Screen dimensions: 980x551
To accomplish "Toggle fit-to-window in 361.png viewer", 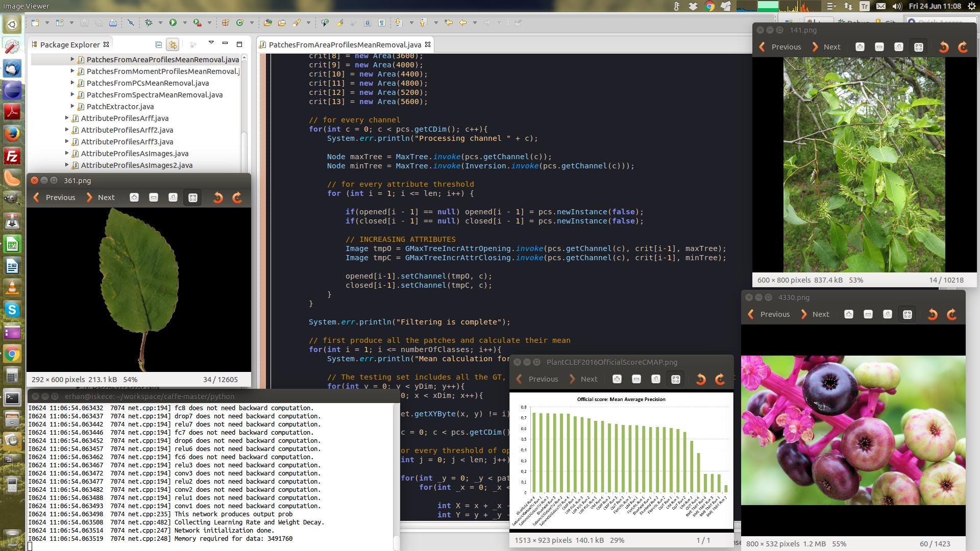I will (192, 197).
